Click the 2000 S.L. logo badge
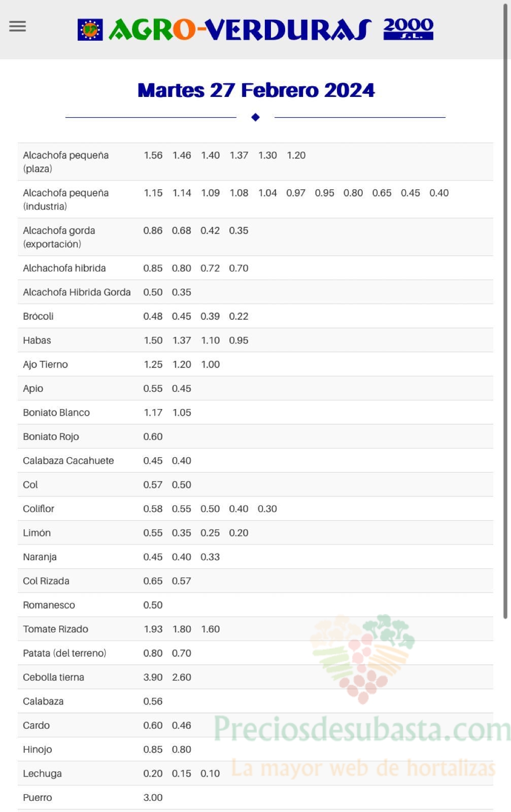Viewport: 511px width, 812px height. coord(408,29)
